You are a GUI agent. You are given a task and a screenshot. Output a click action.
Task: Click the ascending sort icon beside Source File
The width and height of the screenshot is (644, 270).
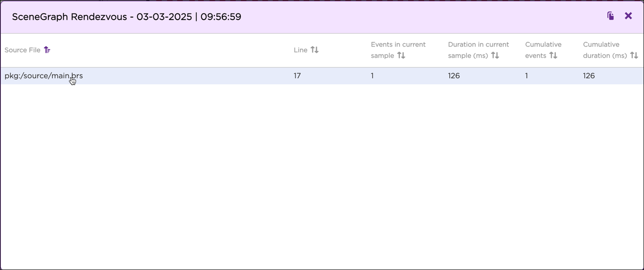(47, 49)
